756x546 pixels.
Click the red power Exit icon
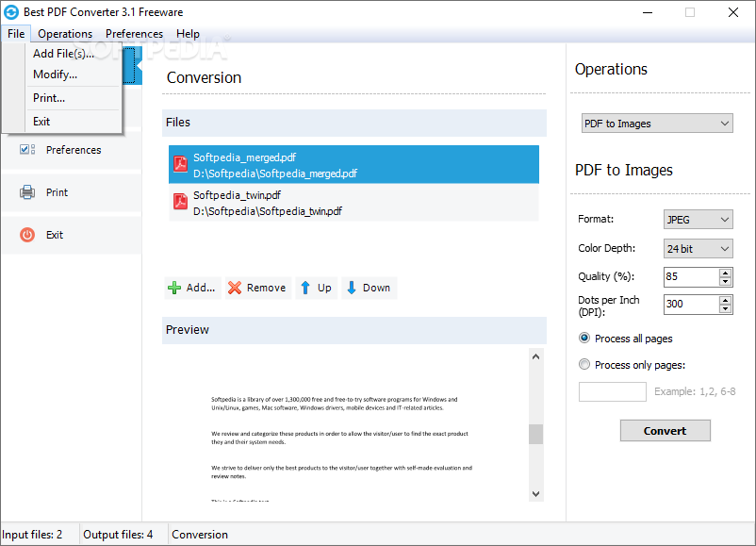click(x=27, y=235)
